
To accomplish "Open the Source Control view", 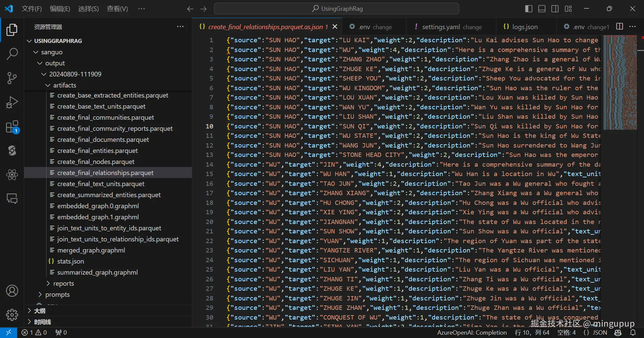I will click(12, 78).
